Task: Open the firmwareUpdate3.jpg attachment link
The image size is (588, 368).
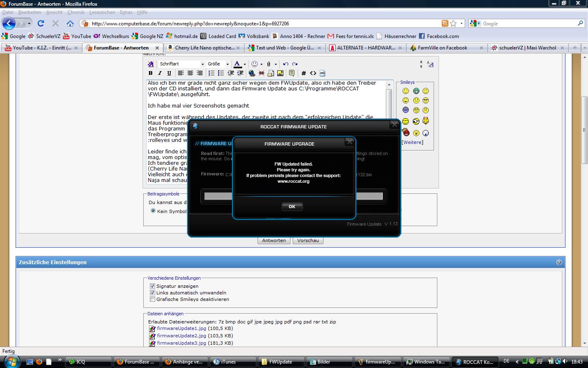Action: [x=181, y=343]
